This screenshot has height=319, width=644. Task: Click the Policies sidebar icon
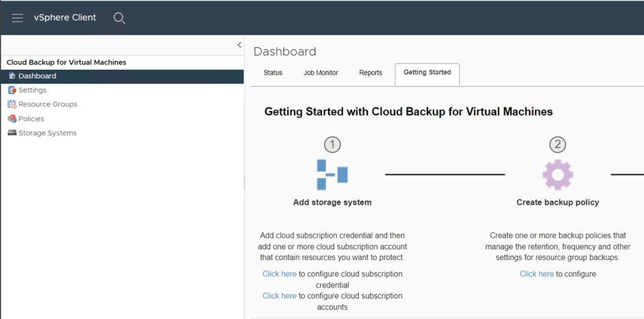pyautogui.click(x=12, y=118)
